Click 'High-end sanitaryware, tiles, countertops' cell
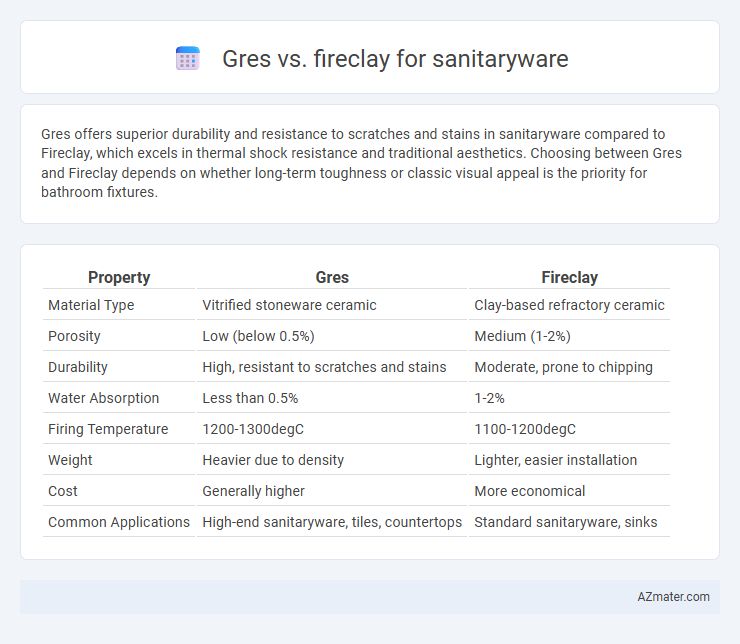This screenshot has height=644, width=740. tap(332, 522)
